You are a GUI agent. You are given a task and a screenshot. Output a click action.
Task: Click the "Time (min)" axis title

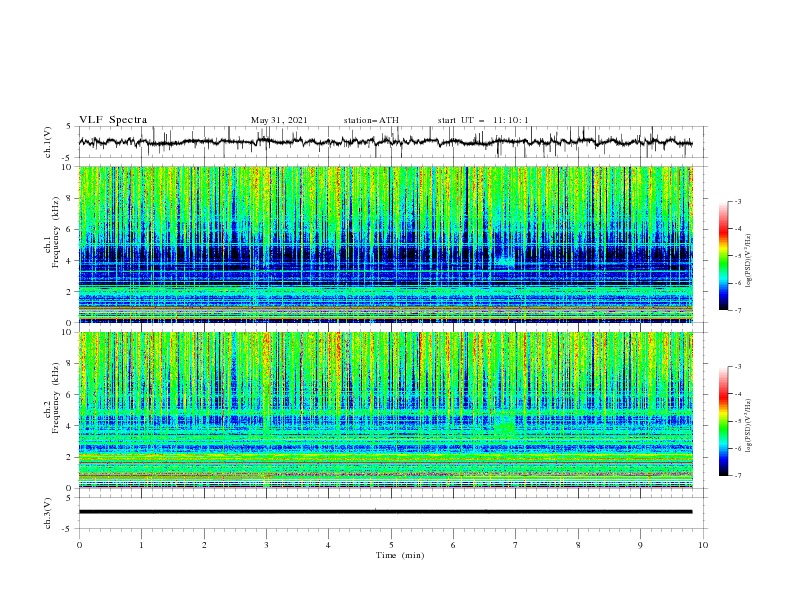[400, 555]
